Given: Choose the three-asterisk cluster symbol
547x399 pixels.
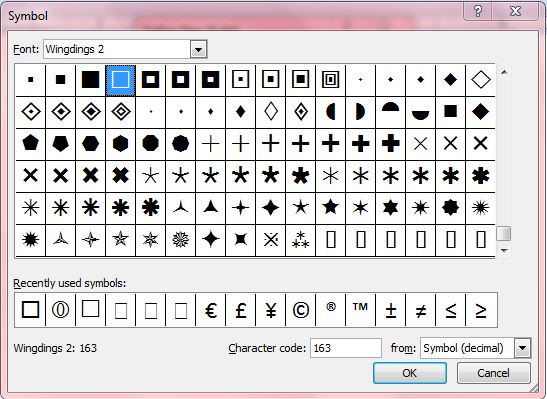Looking at the screenshot, I should pos(300,240).
